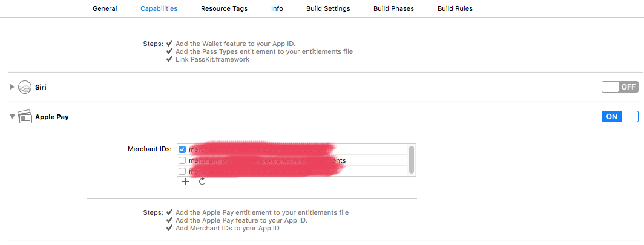Add a new Merchant ID with plus
The image size is (644, 245).
click(185, 181)
